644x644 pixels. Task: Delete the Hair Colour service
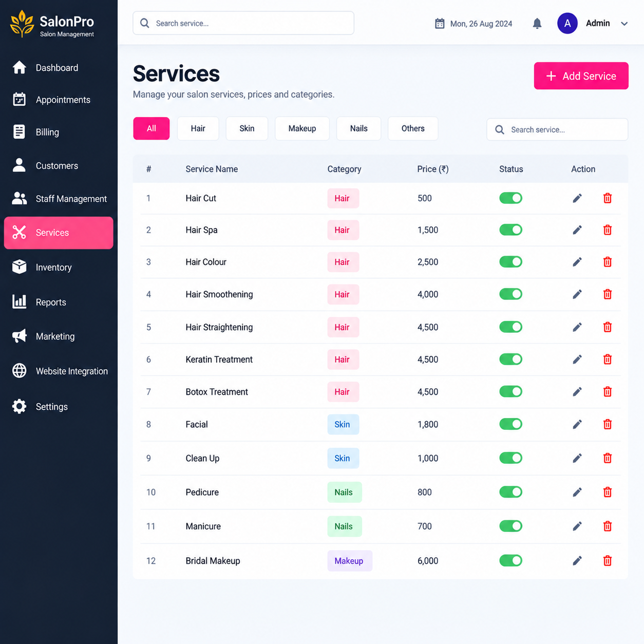click(608, 262)
